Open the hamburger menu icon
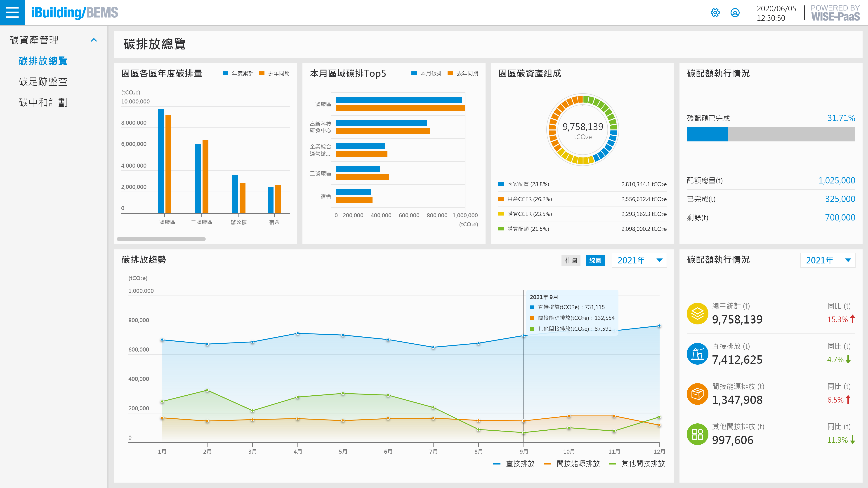The height and width of the screenshot is (488, 868). [x=12, y=12]
